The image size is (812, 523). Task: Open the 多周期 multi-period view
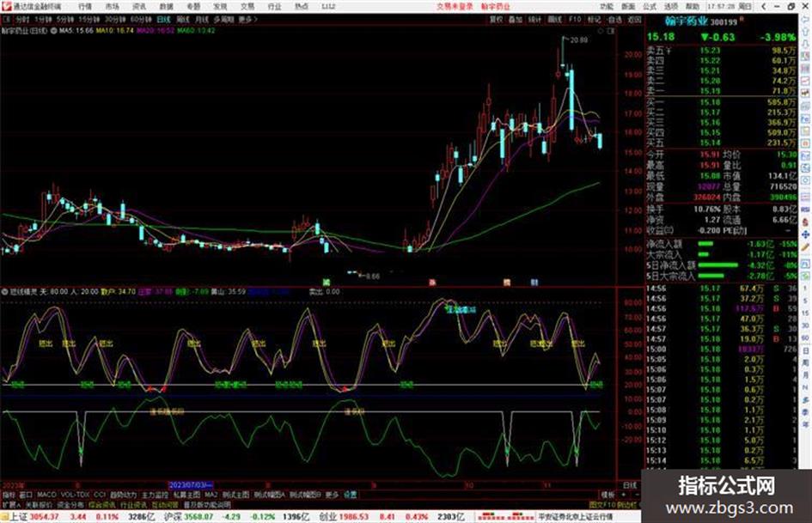click(x=223, y=19)
